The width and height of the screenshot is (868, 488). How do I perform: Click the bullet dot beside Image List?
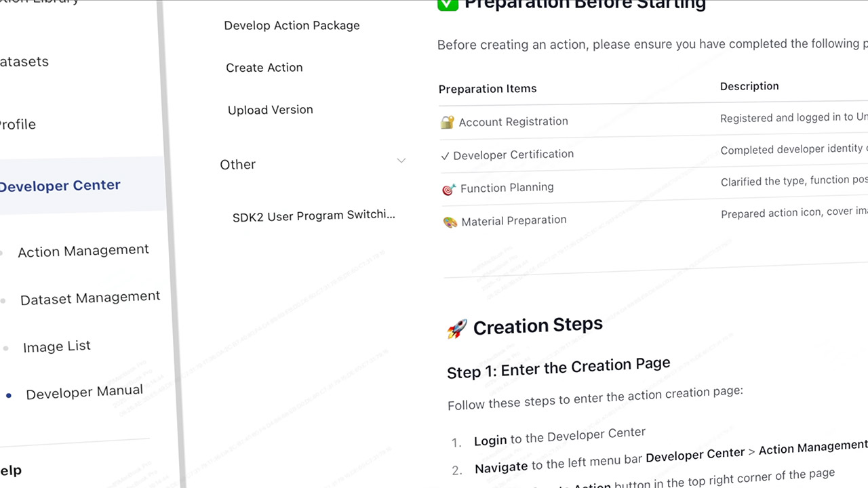[x=5, y=348]
